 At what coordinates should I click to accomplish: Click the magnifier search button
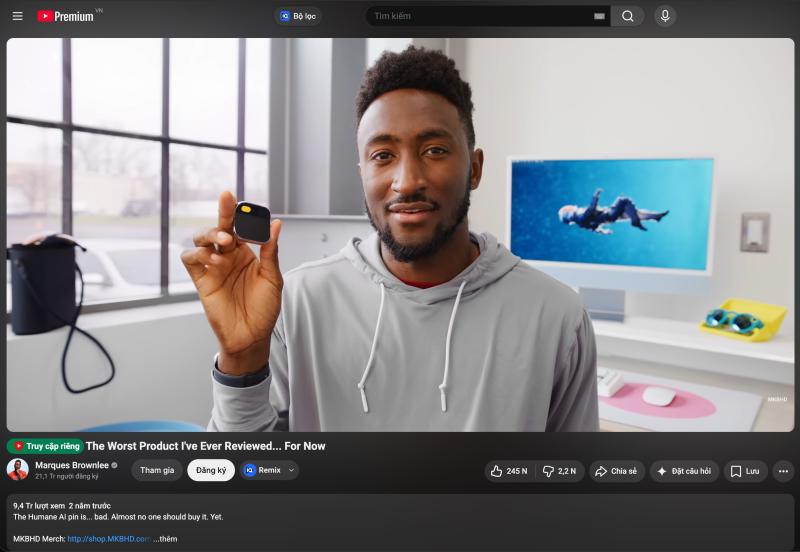pos(628,16)
